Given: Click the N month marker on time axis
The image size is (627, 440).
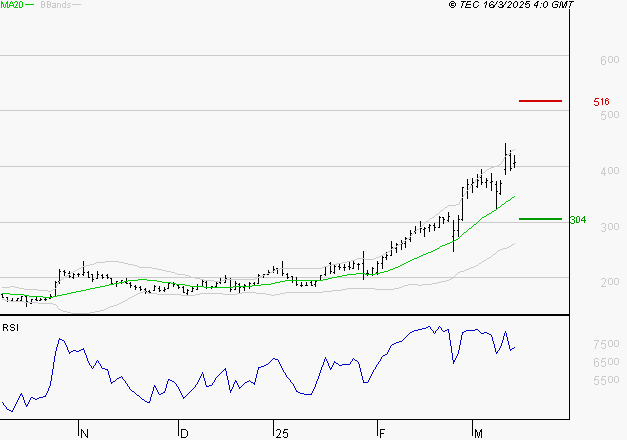Looking at the screenshot, I should (84, 433).
